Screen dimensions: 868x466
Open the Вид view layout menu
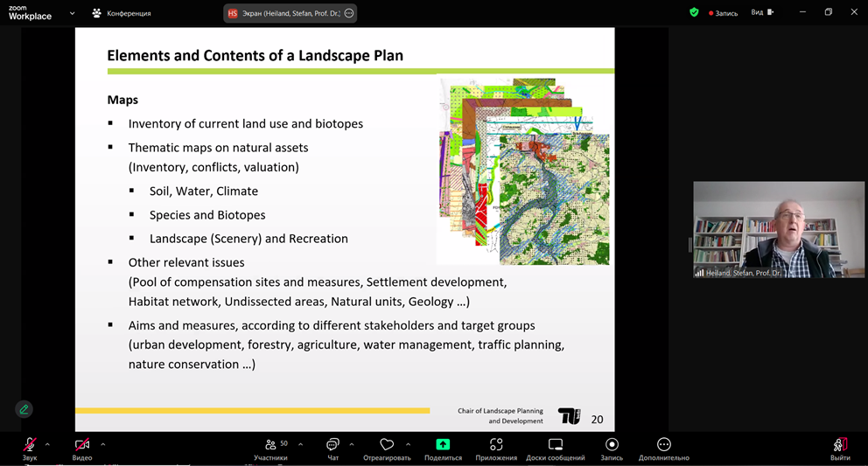[x=762, y=13]
